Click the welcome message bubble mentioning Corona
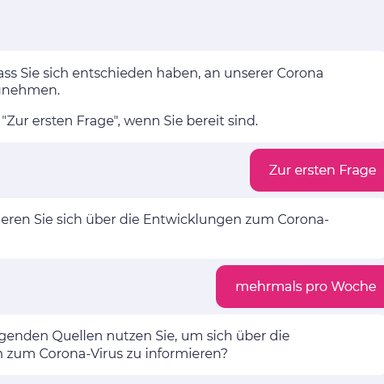Viewport: 384px width, 384px height. tap(192, 97)
